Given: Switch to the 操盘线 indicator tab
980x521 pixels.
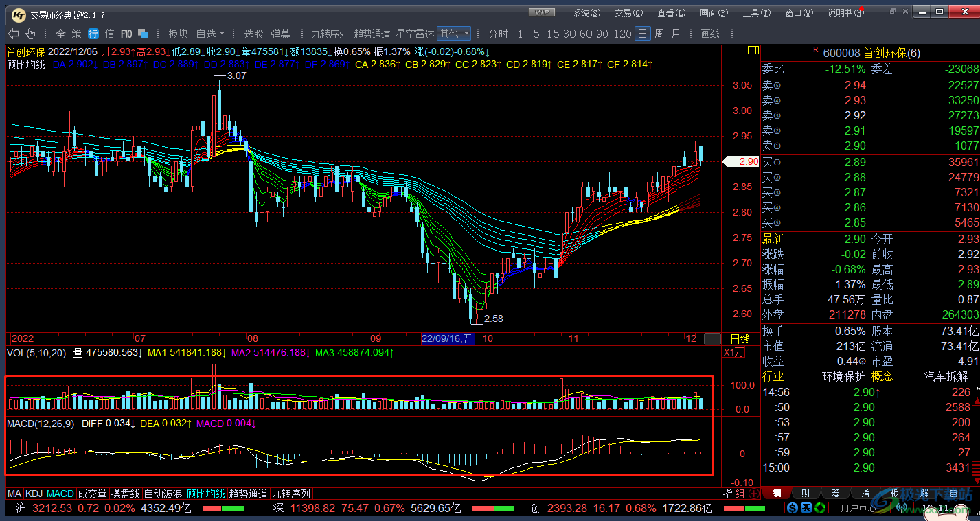Looking at the screenshot, I should [126, 494].
